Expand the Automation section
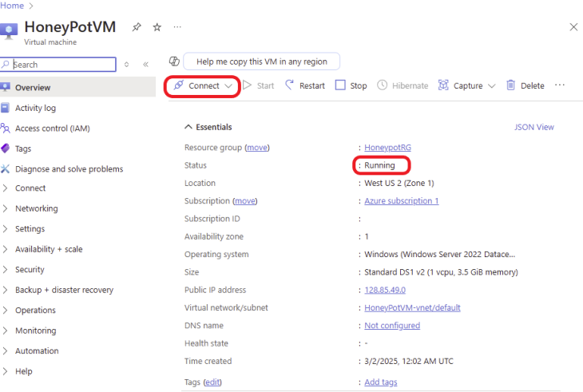The height and width of the screenshot is (392, 583). (37, 351)
